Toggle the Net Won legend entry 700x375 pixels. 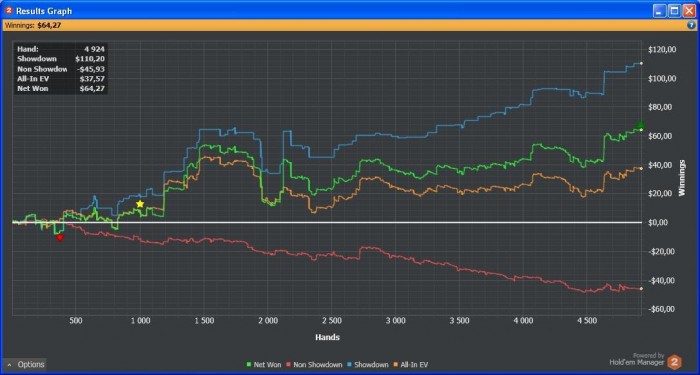tap(264, 365)
